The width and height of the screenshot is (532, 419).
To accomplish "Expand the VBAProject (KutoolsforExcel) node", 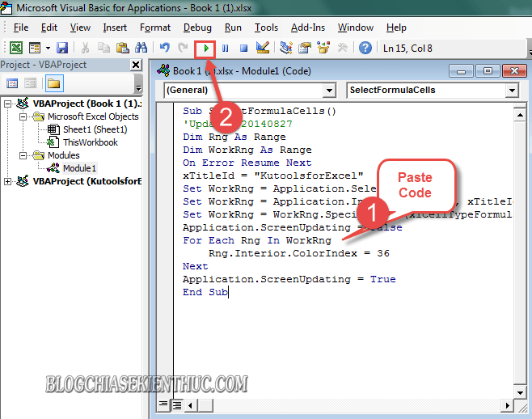I will [x=7, y=182].
